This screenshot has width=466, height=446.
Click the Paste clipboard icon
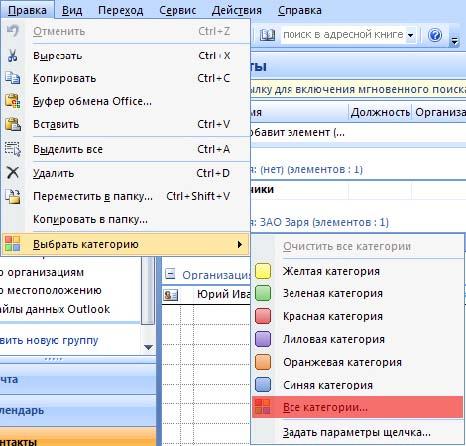coord(13,124)
